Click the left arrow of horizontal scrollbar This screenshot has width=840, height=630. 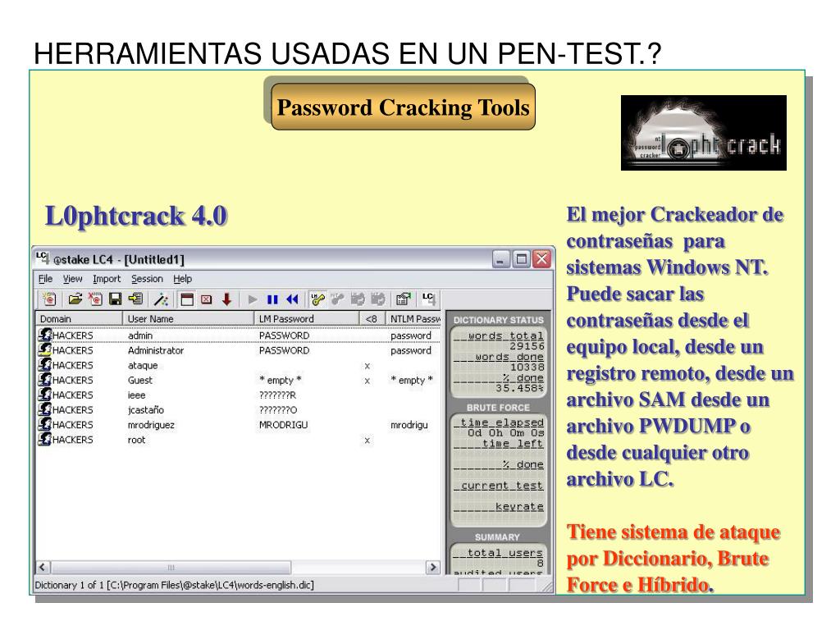point(43,568)
